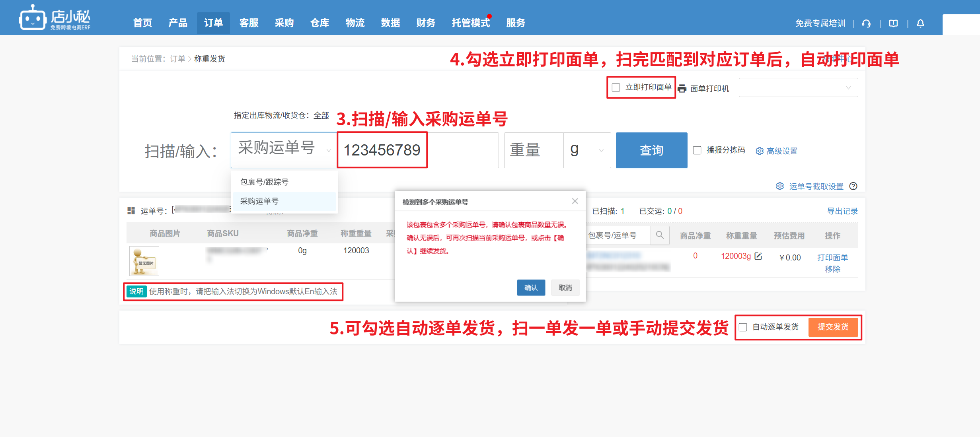Image resolution: width=980 pixels, height=437 pixels.
Task: Close the 检测到多个采购运单号 dialog with X
Action: click(575, 201)
